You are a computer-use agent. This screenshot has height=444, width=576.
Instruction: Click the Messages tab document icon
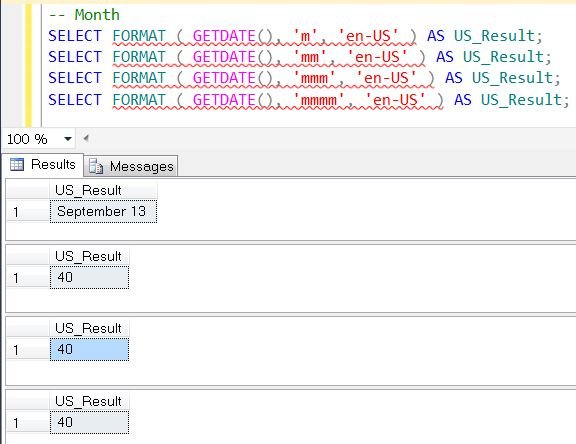click(x=96, y=166)
